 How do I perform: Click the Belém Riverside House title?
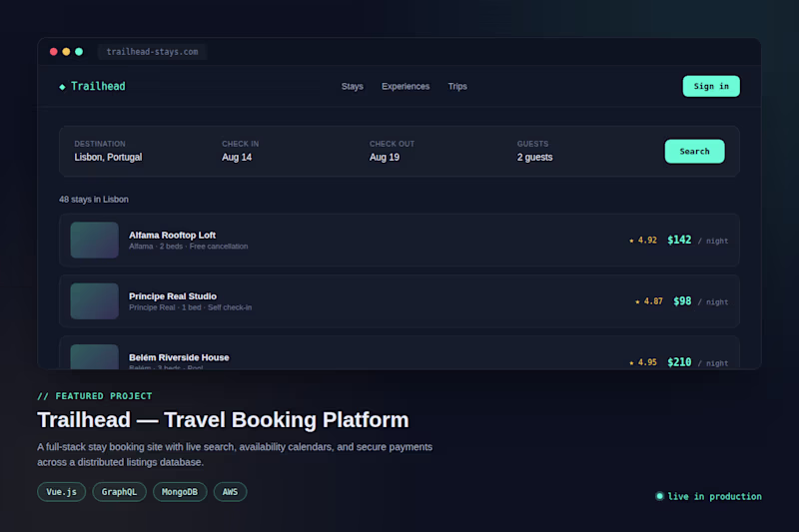click(179, 357)
